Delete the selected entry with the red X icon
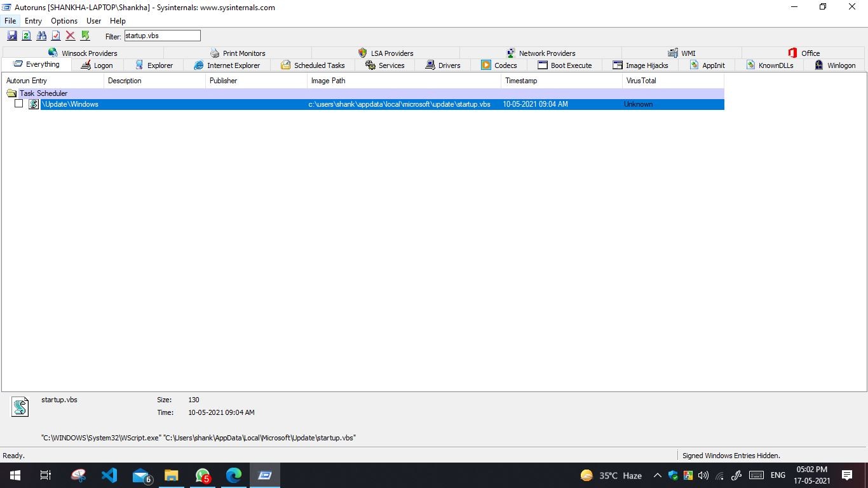 (x=70, y=36)
